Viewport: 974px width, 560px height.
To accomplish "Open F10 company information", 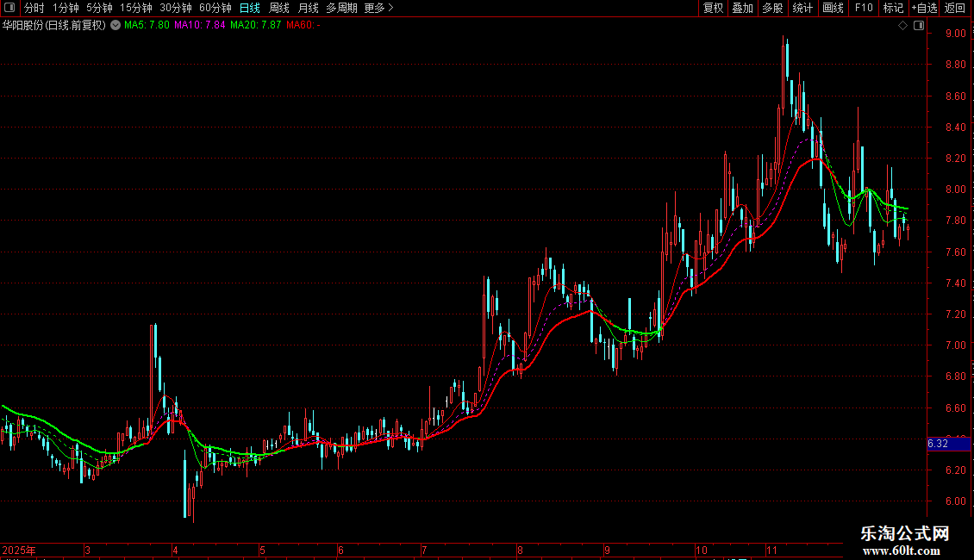I will [x=864, y=8].
